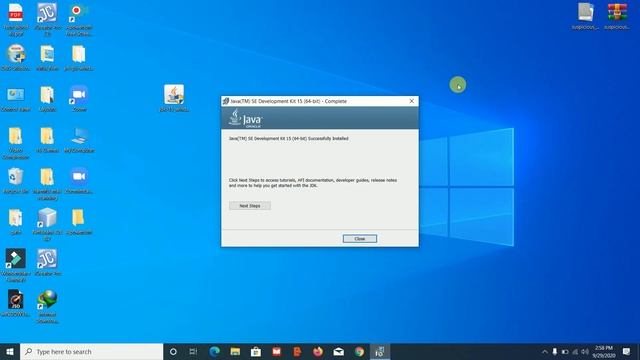Screen dimensions: 640x360
Task: Open Cortana from the taskbar
Action: [173, 351]
